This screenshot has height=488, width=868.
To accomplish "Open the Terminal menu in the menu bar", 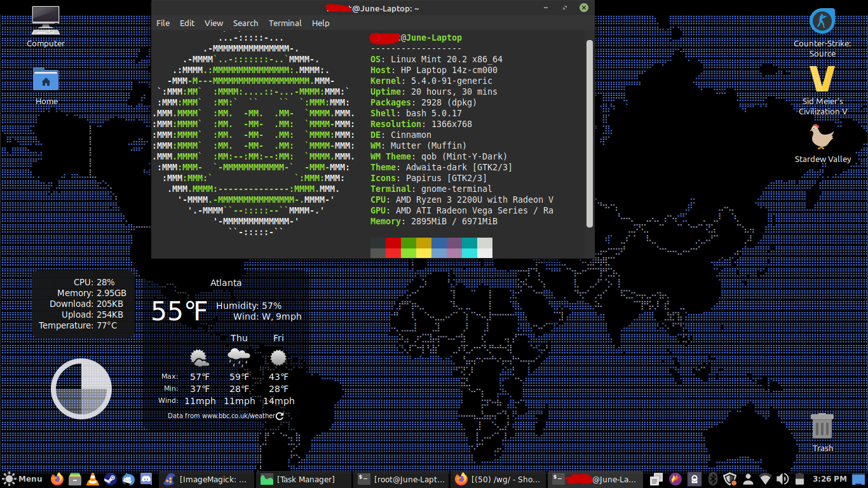I will [285, 23].
